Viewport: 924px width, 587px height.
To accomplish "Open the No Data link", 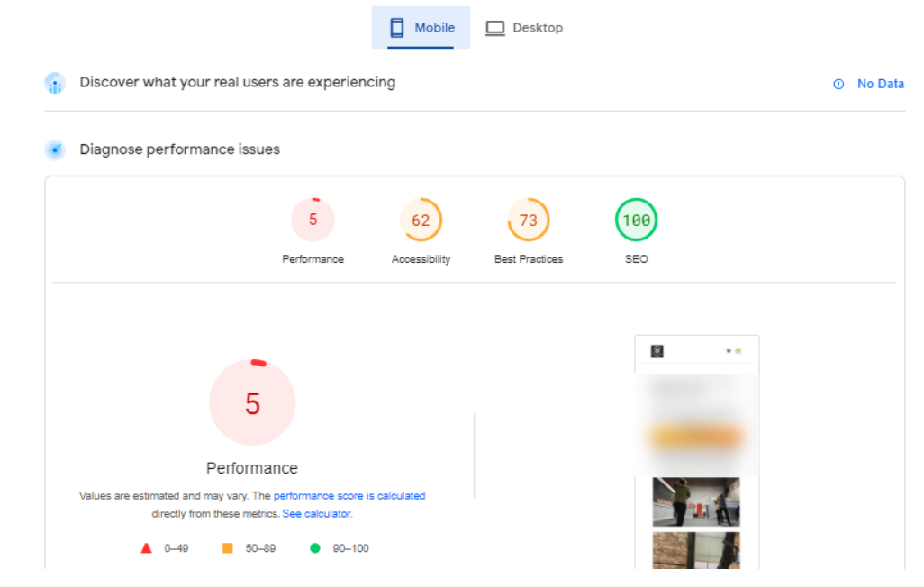I will pyautogui.click(x=881, y=84).
